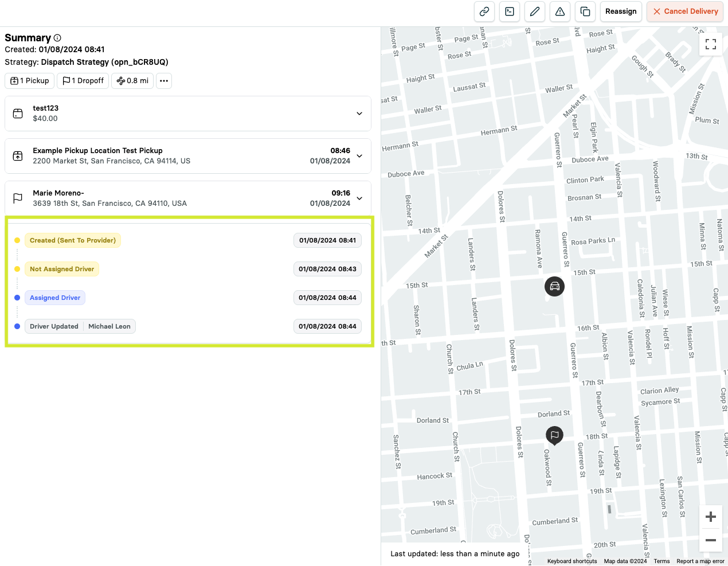This screenshot has height=566, width=728.
Task: Select the 1 Pickup chip
Action: pyautogui.click(x=30, y=81)
